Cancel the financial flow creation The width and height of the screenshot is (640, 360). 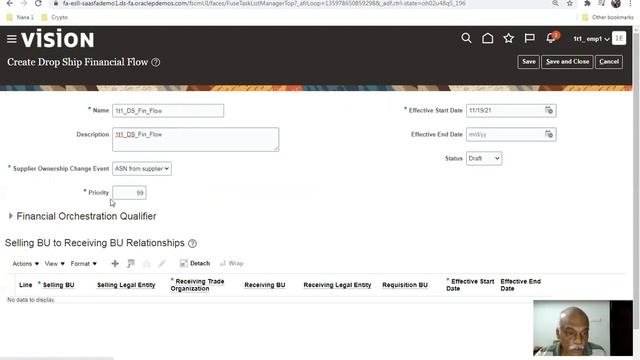[x=609, y=62]
